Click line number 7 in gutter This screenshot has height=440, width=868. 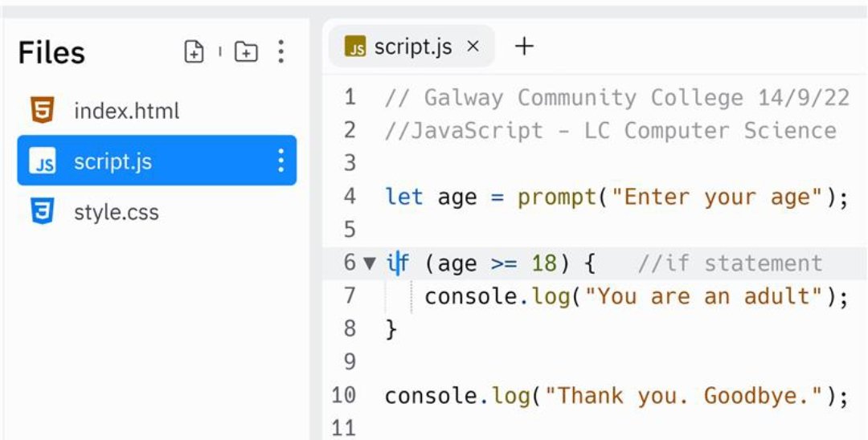[x=350, y=296]
